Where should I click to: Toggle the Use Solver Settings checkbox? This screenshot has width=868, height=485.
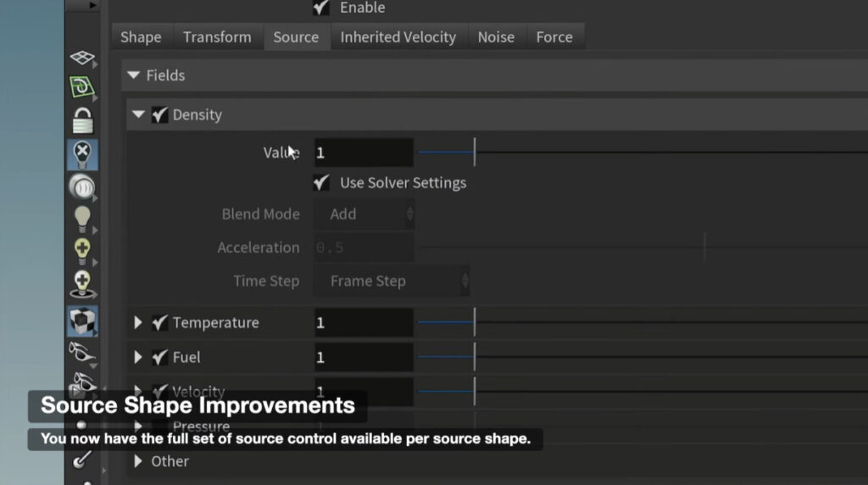321,182
